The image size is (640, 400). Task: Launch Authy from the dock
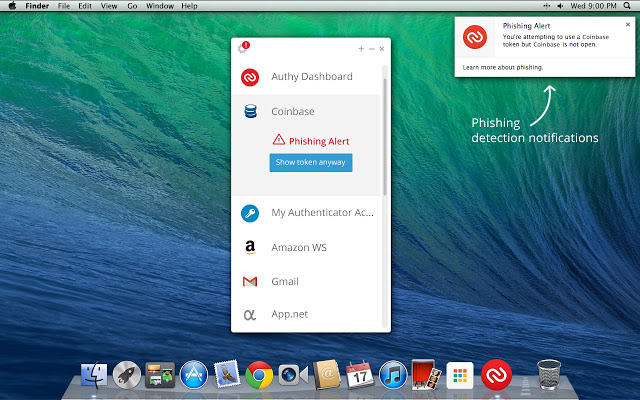coord(496,374)
